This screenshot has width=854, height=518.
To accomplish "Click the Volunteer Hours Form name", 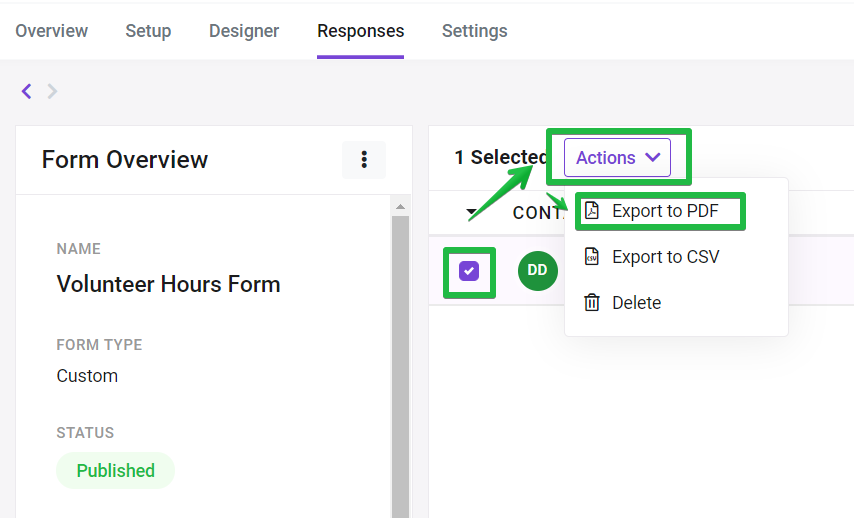I will [x=168, y=284].
